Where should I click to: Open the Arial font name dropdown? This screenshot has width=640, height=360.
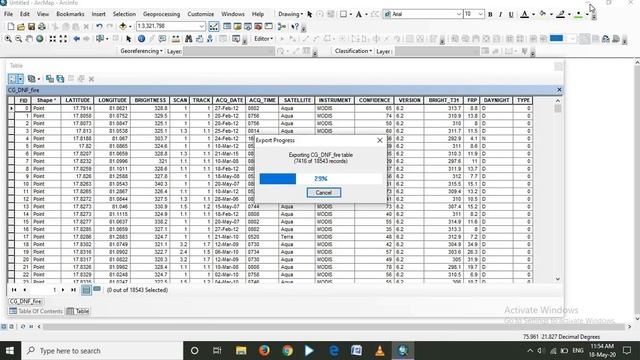458,14
